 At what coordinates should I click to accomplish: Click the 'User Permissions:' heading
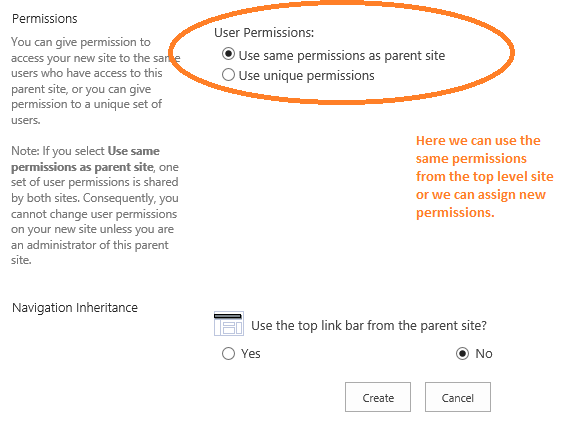click(x=264, y=33)
